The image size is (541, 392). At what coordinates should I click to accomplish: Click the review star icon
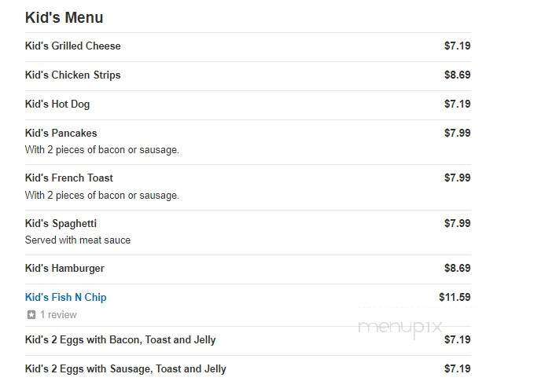tap(31, 314)
